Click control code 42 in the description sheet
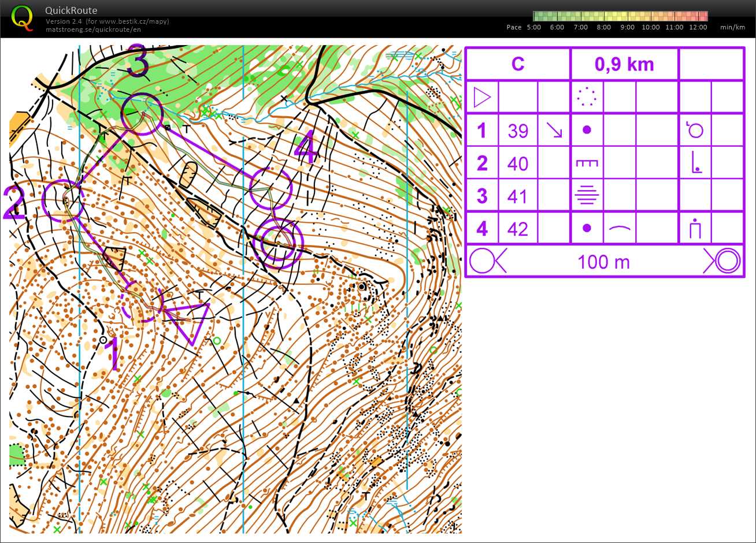Screen dimensions: 756x543 tap(518, 229)
